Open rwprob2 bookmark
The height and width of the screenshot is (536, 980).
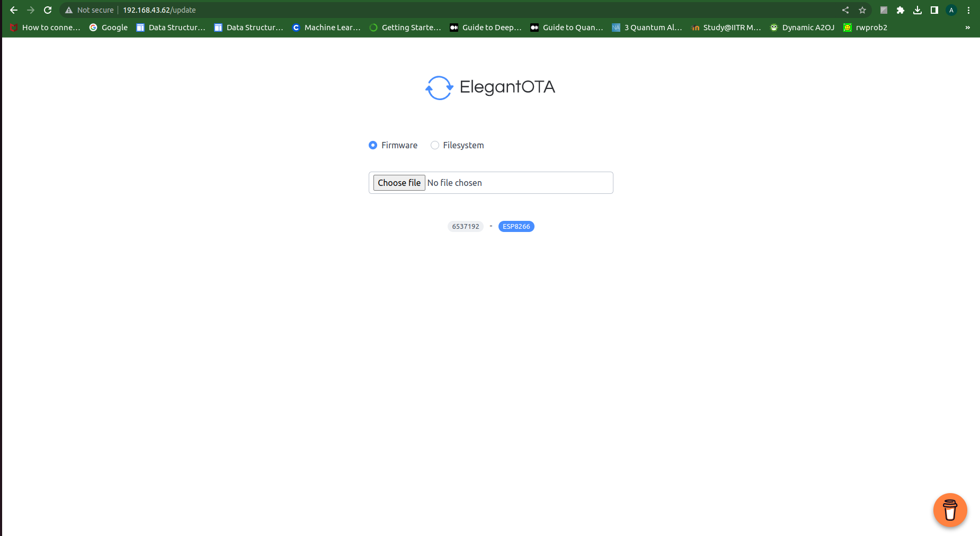(x=865, y=28)
